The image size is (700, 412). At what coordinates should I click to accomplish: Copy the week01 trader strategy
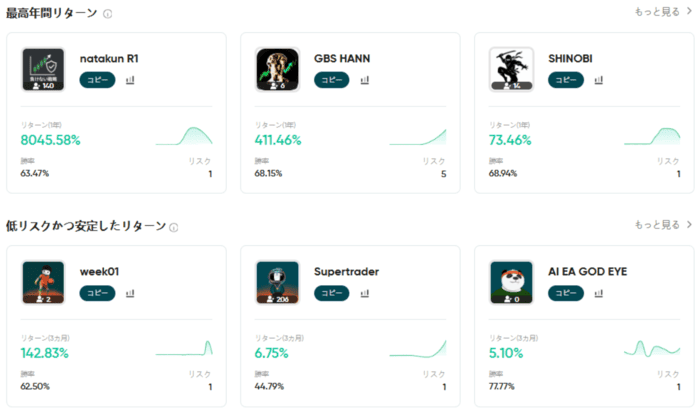click(98, 293)
